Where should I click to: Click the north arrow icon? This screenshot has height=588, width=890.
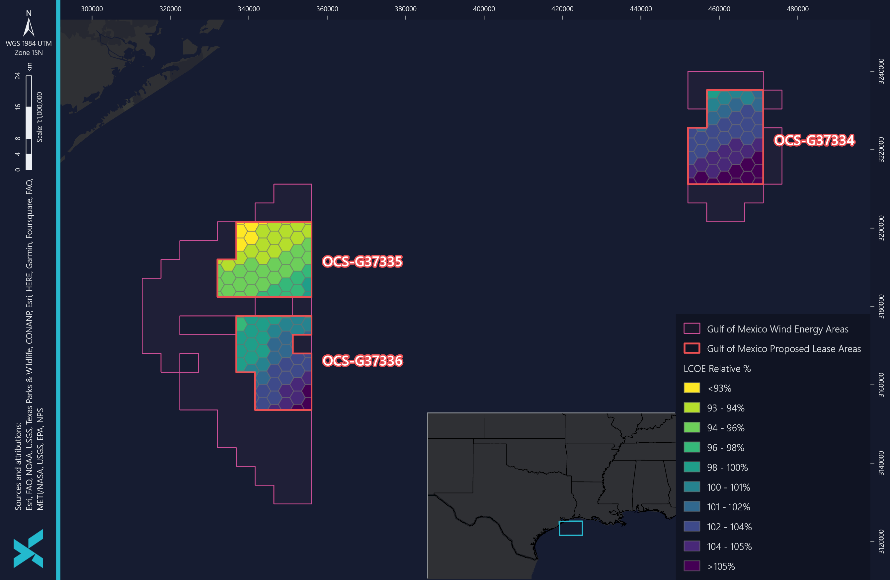[x=29, y=26]
